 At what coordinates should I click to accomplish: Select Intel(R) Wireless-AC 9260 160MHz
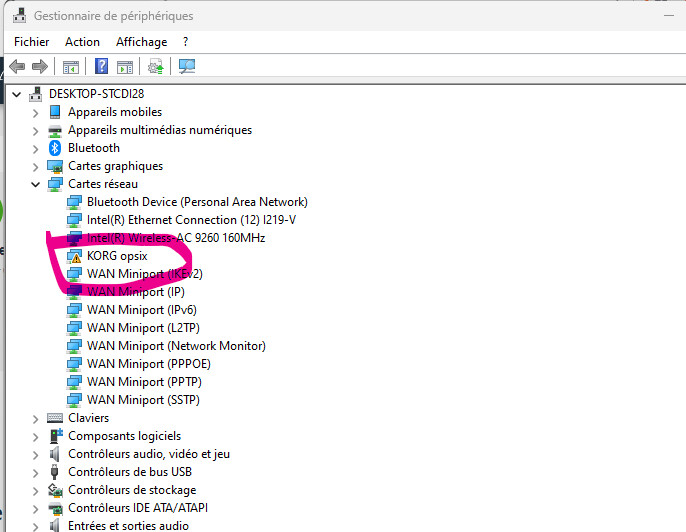tap(176, 238)
